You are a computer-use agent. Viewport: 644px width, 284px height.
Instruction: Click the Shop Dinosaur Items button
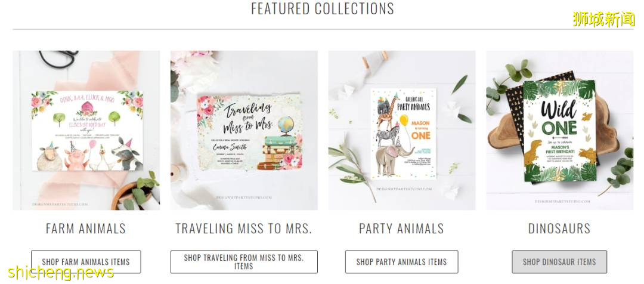point(559,262)
